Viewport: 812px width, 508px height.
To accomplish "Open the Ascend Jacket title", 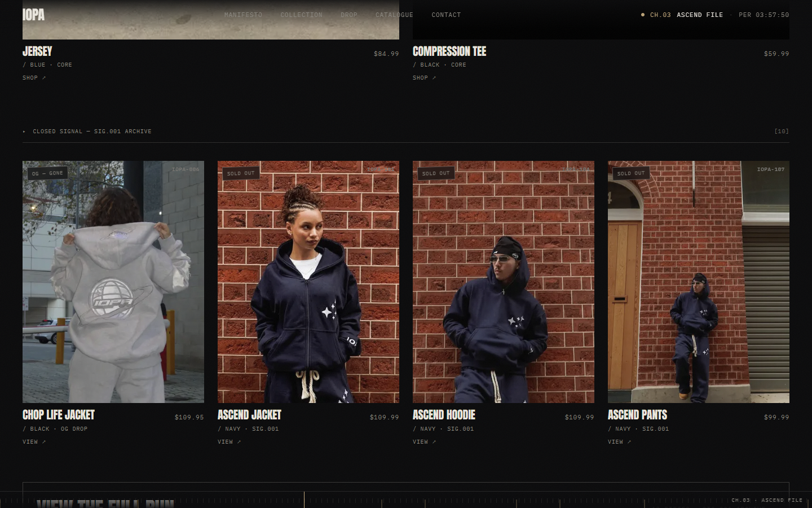I will point(249,415).
